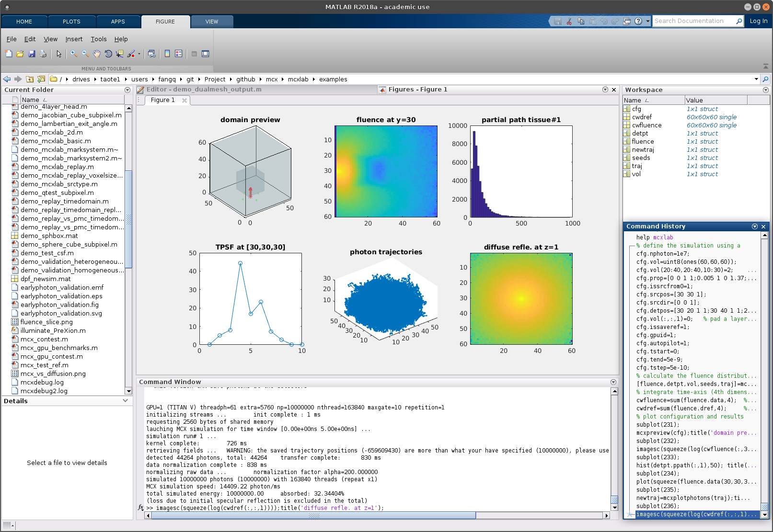Close the Command History panel
Screen dimensions: 773x532
[763, 226]
